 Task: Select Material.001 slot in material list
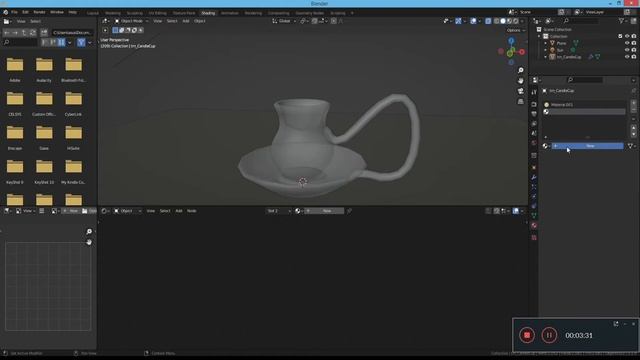pos(584,104)
